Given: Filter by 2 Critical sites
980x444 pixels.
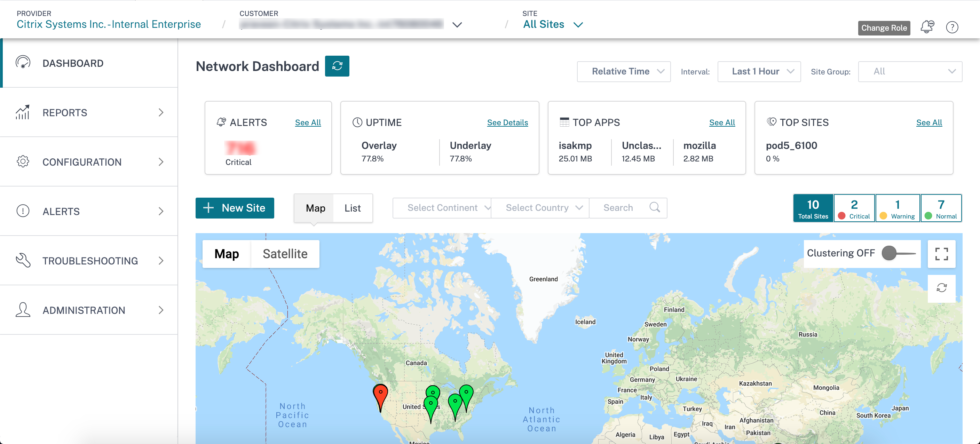Looking at the screenshot, I should pos(854,208).
